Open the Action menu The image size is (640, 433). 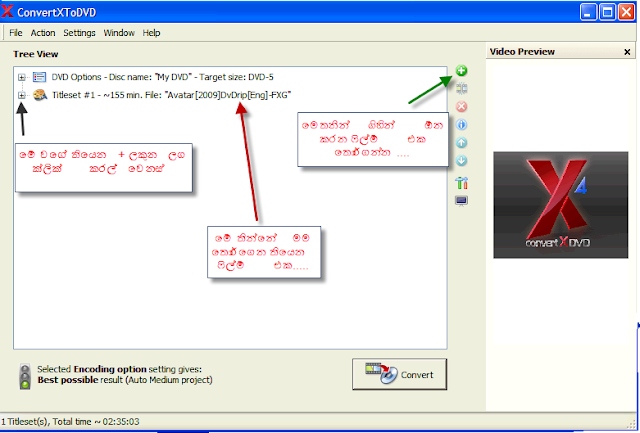pos(43,33)
